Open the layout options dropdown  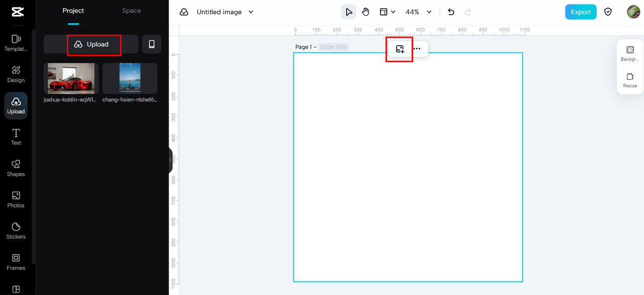point(387,12)
